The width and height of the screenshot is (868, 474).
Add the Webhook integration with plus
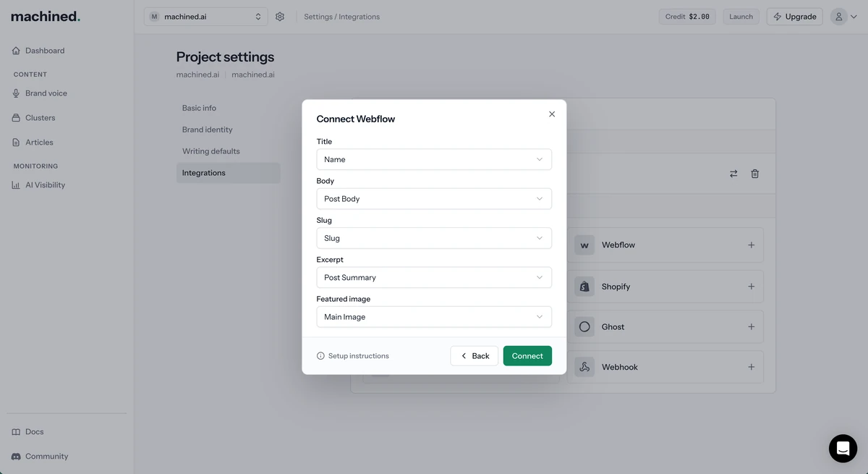coord(751,367)
